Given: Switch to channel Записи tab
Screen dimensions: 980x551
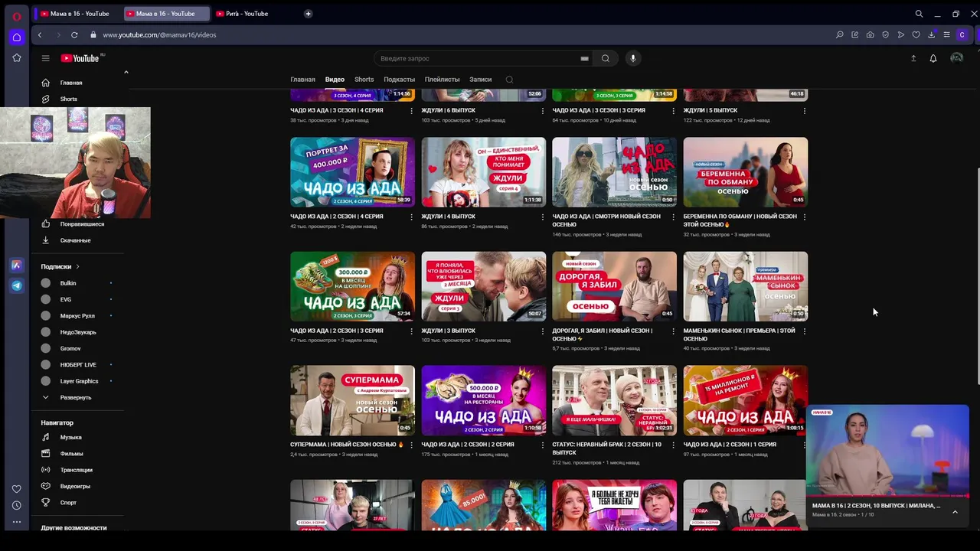Looking at the screenshot, I should [x=481, y=80].
